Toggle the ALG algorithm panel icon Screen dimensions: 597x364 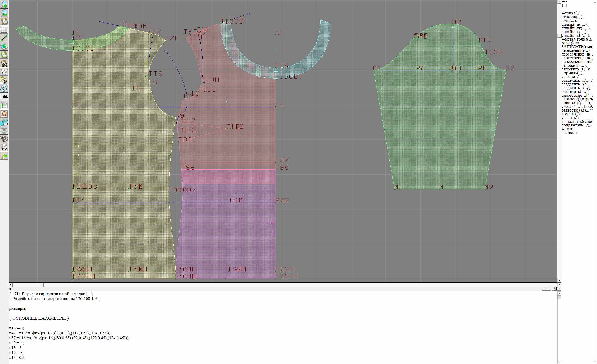tap(4, 147)
